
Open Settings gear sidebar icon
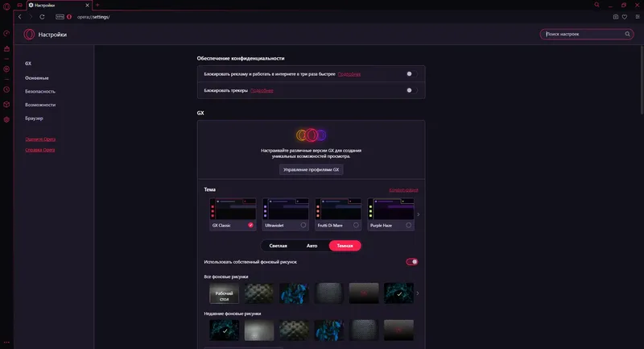pyautogui.click(x=6, y=119)
